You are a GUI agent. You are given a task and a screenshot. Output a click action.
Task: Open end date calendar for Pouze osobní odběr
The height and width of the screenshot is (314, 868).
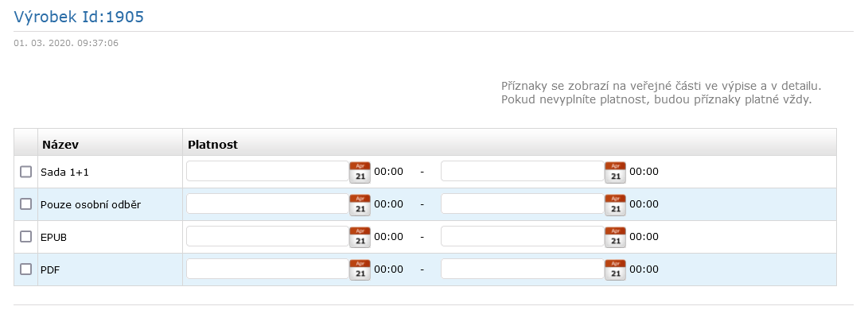click(615, 204)
